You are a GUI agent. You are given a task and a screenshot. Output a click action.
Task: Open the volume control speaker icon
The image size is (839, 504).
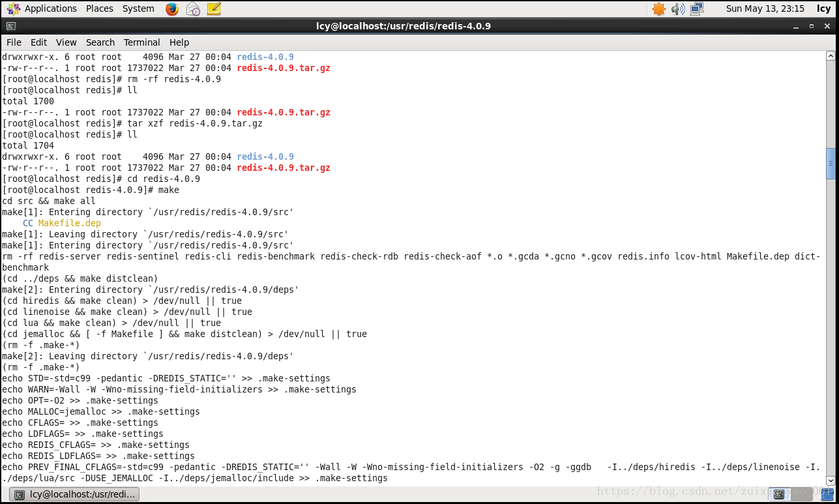click(x=678, y=9)
